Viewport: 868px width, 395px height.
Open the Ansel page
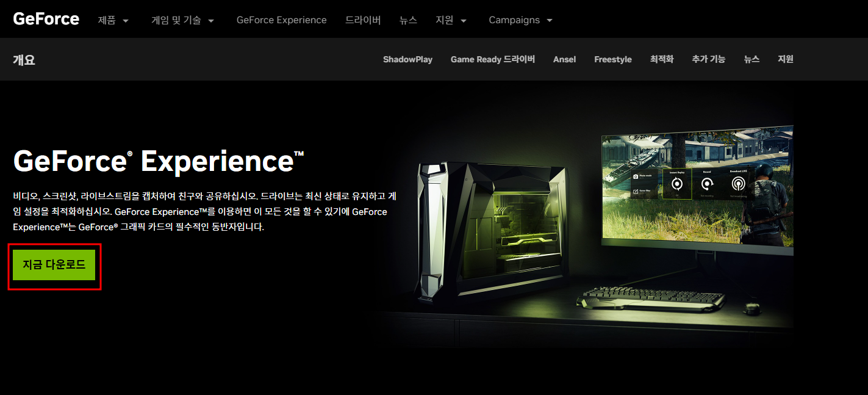[564, 59]
